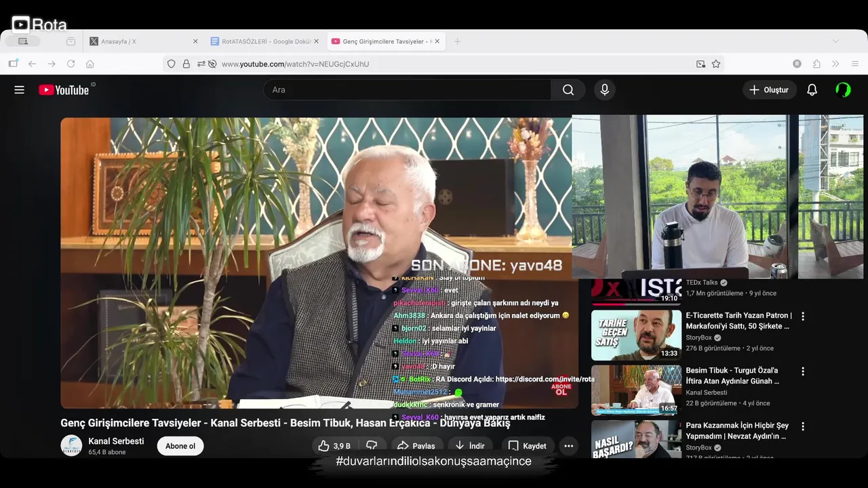Open TEDx Talks video thumbnail
The width and height of the screenshot is (868, 488).
point(636,292)
